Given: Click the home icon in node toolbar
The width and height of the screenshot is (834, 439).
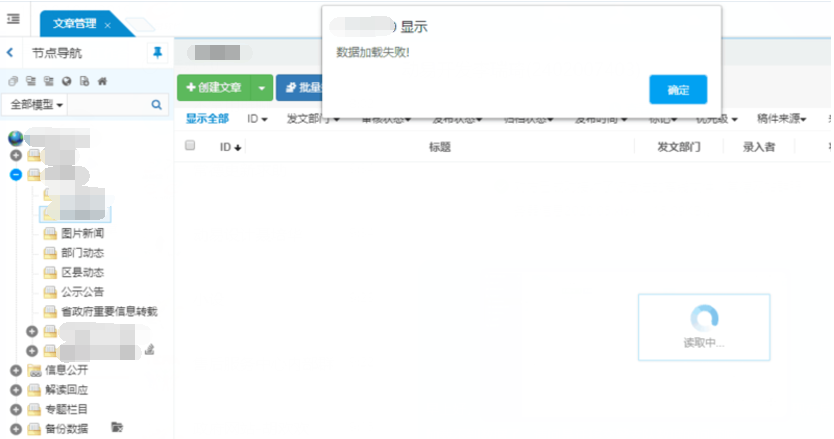Looking at the screenshot, I should [102, 80].
